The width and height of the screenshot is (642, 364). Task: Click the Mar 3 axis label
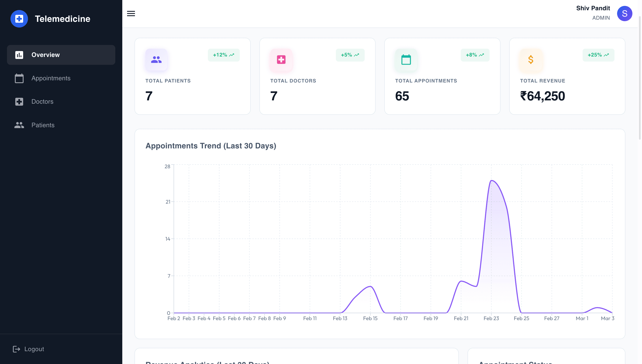[607, 318]
